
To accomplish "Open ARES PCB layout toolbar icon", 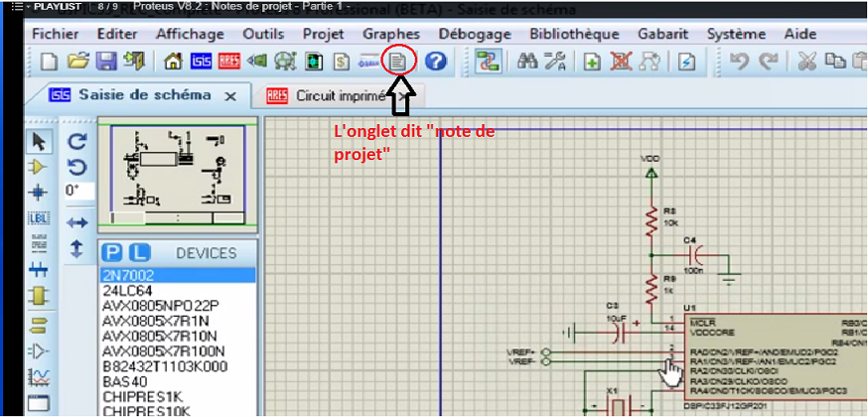I will (228, 62).
